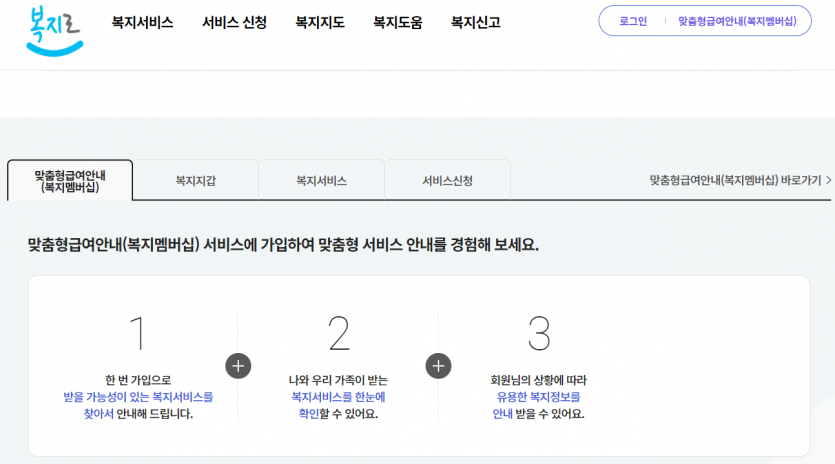The height and width of the screenshot is (464, 835).
Task: Click the large number 2 step
Action: [338, 333]
